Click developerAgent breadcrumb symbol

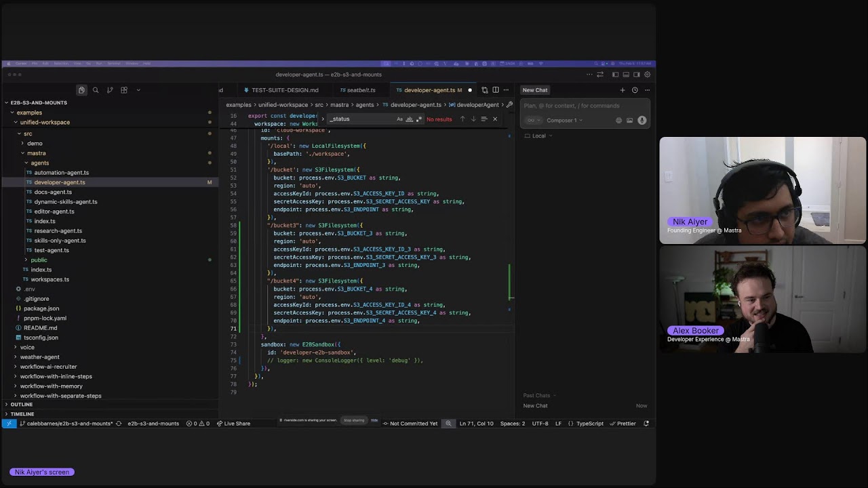coord(473,105)
